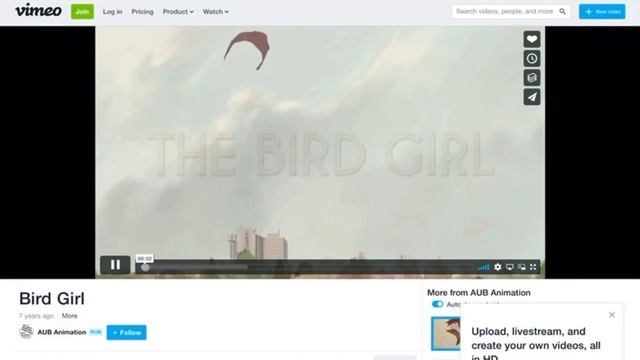This screenshot has height=360, width=640.
Task: Click the Vimeo logo
Action: [38, 10]
